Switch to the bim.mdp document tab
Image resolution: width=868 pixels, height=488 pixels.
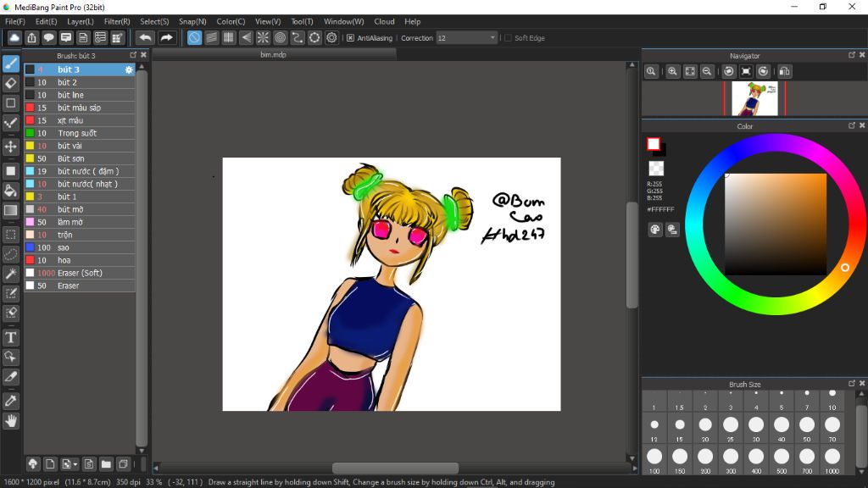coord(274,55)
